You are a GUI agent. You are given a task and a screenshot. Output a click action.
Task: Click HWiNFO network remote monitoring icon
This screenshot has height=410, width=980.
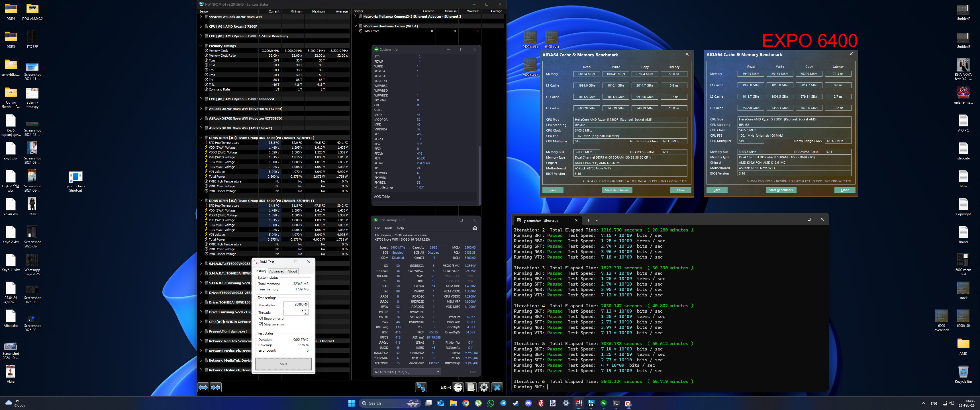coord(420,387)
